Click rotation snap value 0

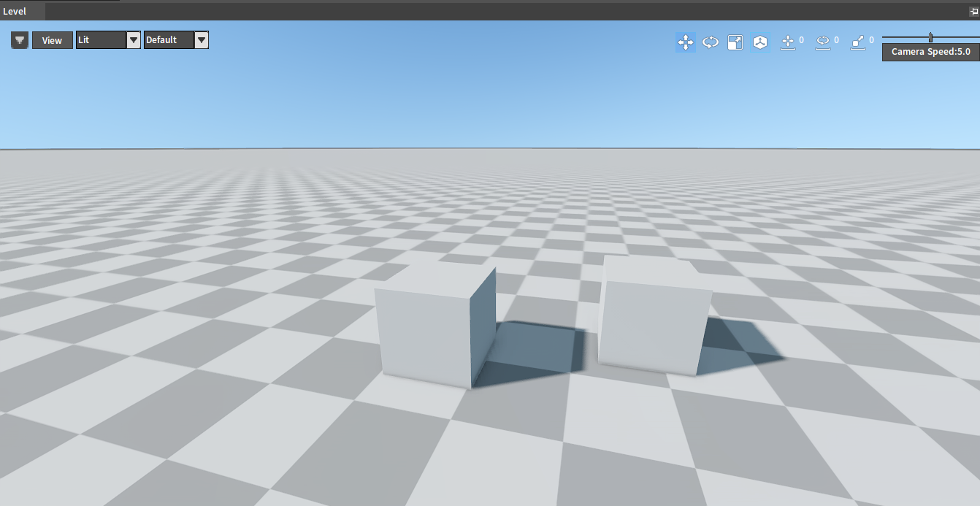836,40
